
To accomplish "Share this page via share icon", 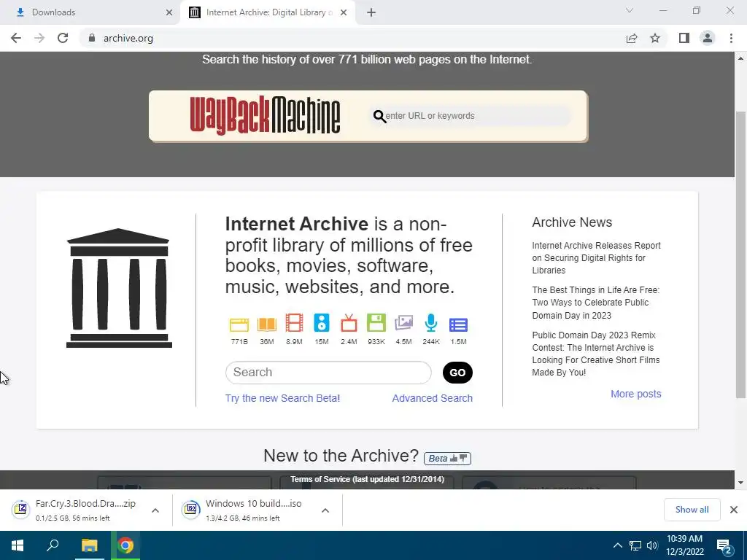I will (632, 38).
